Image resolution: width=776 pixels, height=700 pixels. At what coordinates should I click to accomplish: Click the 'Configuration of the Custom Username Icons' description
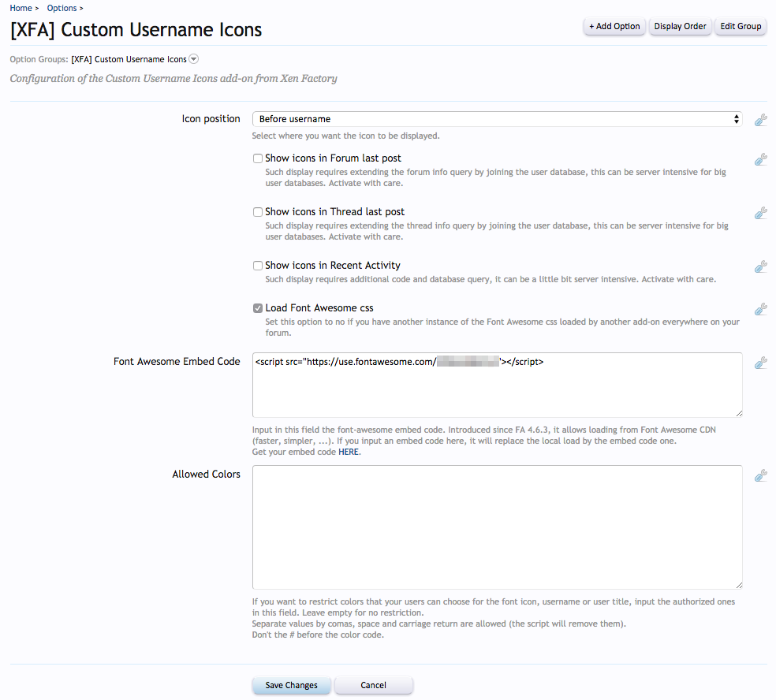[x=173, y=79]
